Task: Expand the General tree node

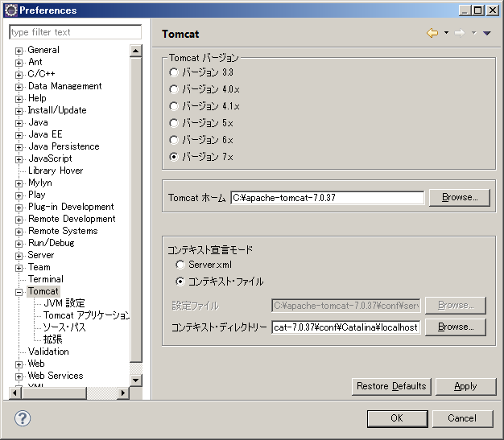Action: pyautogui.click(x=19, y=51)
